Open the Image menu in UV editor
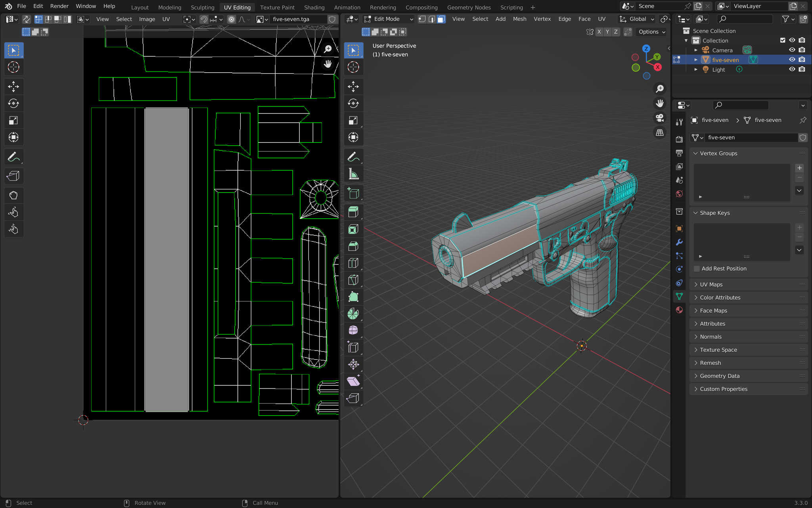Screen dimensions: 812x508 point(146,19)
